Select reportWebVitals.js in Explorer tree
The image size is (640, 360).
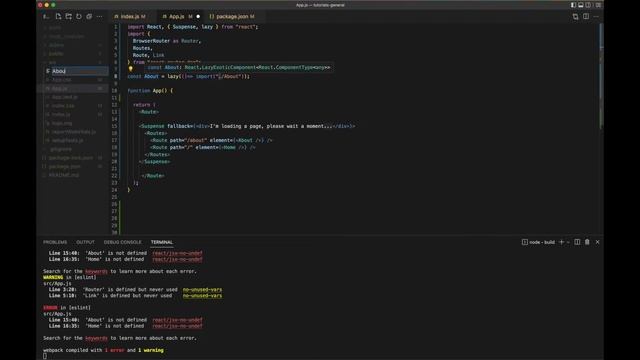click(73, 132)
